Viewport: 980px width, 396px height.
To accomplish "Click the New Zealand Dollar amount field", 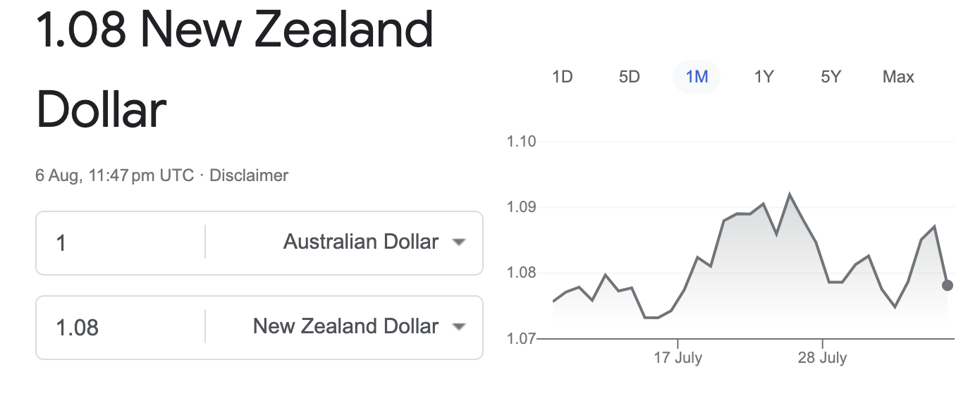I will 121,327.
